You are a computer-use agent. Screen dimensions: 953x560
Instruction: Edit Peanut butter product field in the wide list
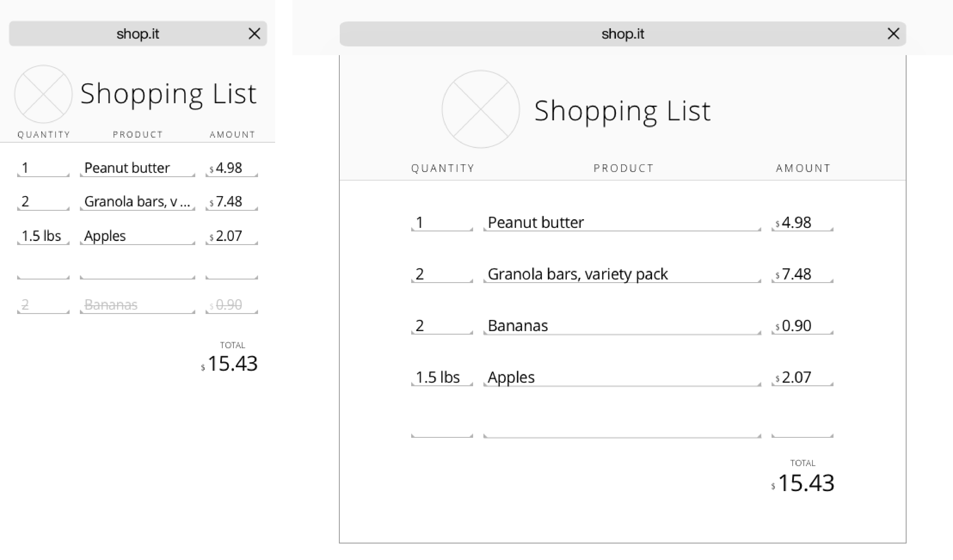621,222
